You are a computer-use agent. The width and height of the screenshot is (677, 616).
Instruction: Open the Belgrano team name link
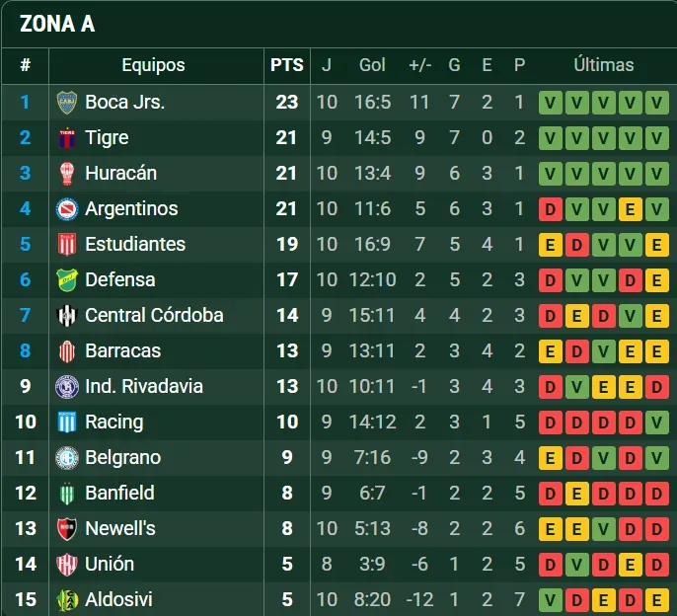tap(122, 457)
